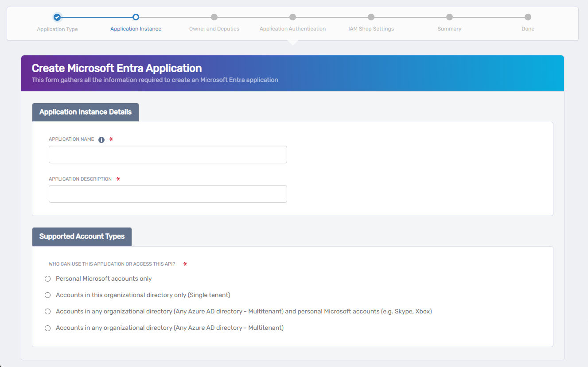Image resolution: width=588 pixels, height=367 pixels.
Task: Open the Supported Account Types tab header
Action: (x=82, y=236)
